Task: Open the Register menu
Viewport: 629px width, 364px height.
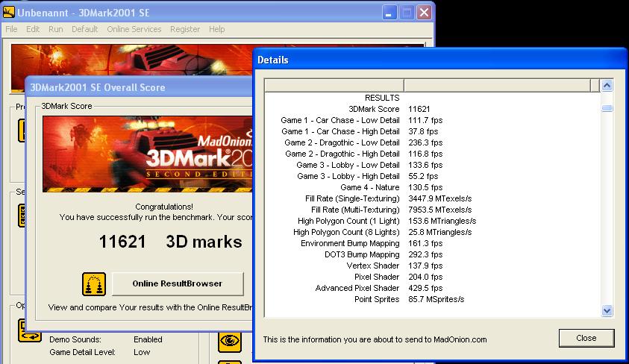Action: click(185, 29)
